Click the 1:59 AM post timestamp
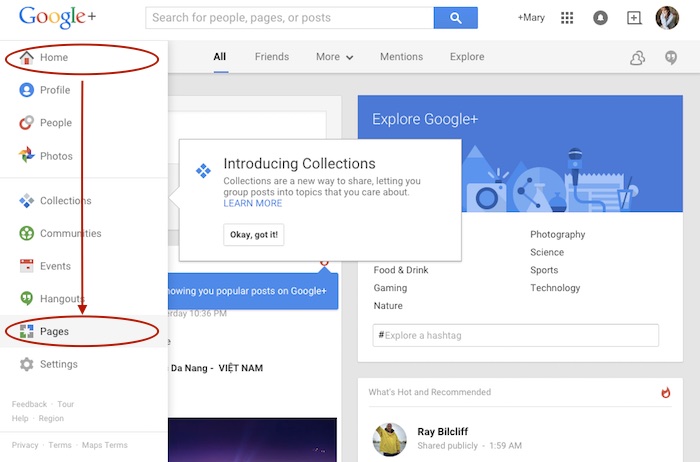The height and width of the screenshot is (462, 700). pos(505,445)
